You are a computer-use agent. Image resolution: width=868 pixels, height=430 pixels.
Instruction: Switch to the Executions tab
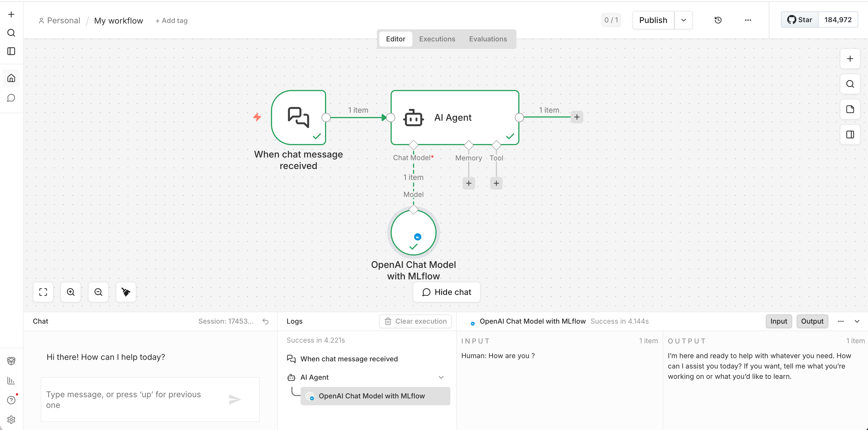437,39
